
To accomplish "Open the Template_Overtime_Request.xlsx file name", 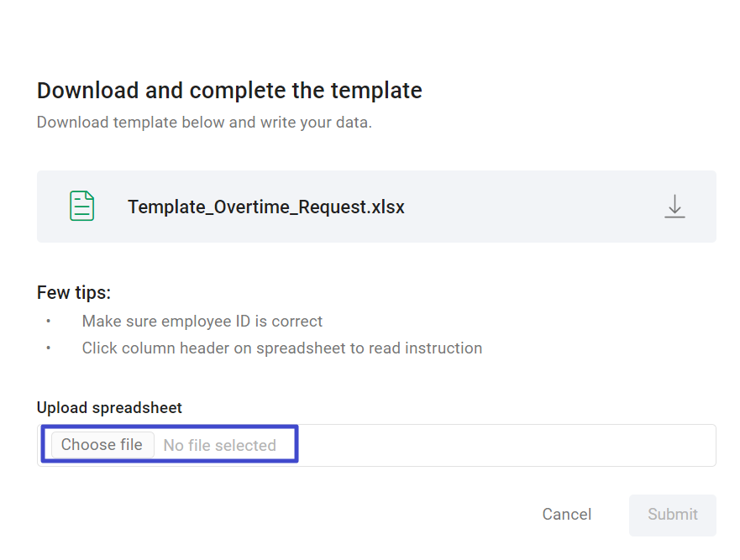I will 266,207.
